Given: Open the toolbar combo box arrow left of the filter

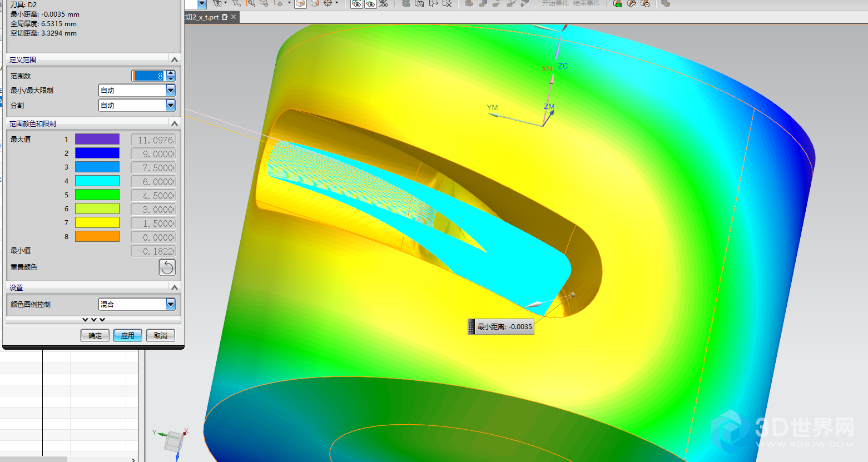Looking at the screenshot, I should pyautogui.click(x=202, y=4).
